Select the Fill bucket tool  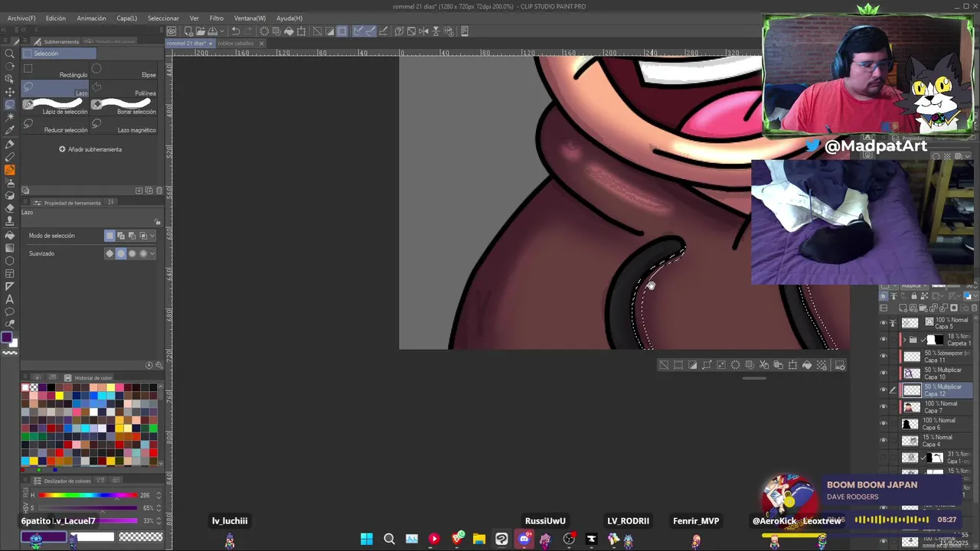click(10, 235)
